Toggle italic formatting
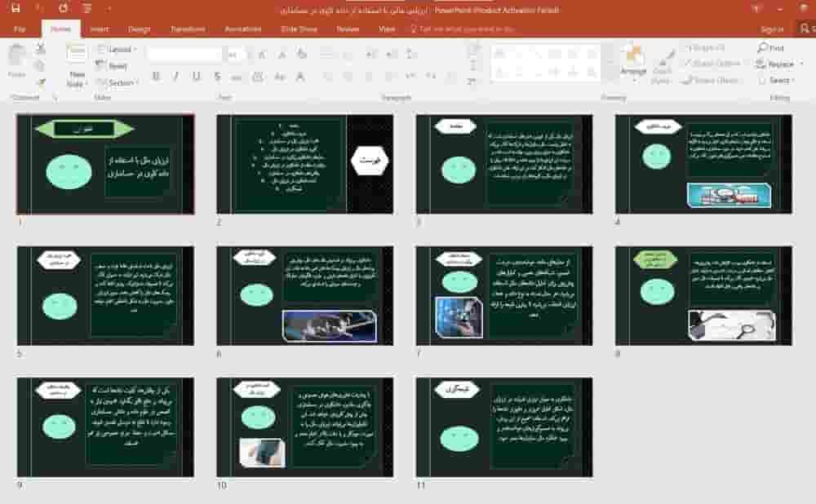This screenshot has width=816, height=504. (176, 77)
